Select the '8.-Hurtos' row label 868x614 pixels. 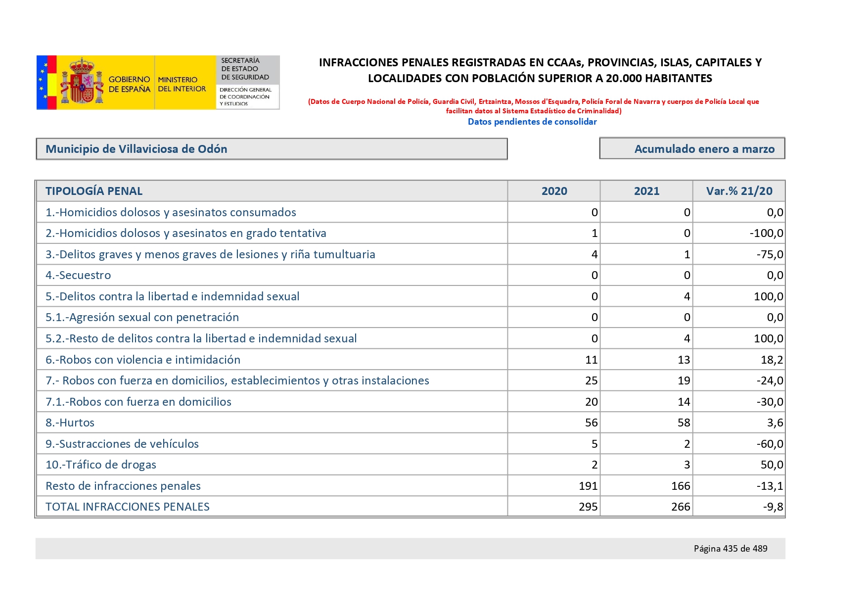point(70,423)
